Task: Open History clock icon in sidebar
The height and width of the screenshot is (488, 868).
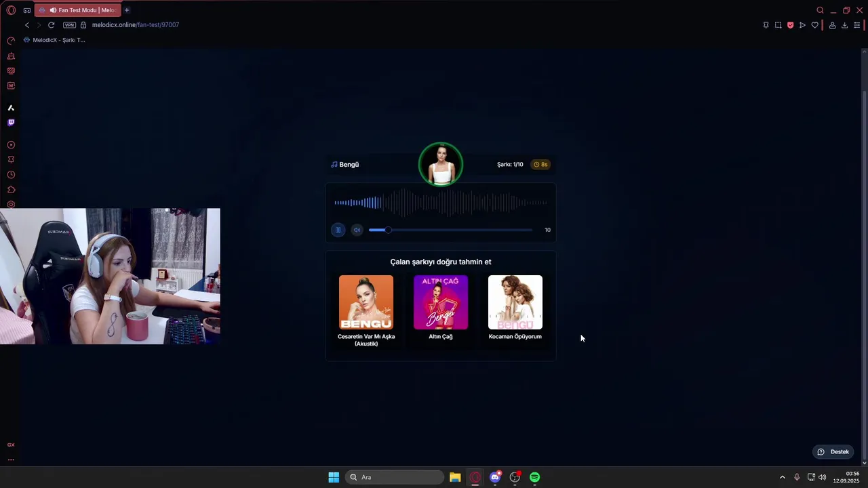Action: 11,175
